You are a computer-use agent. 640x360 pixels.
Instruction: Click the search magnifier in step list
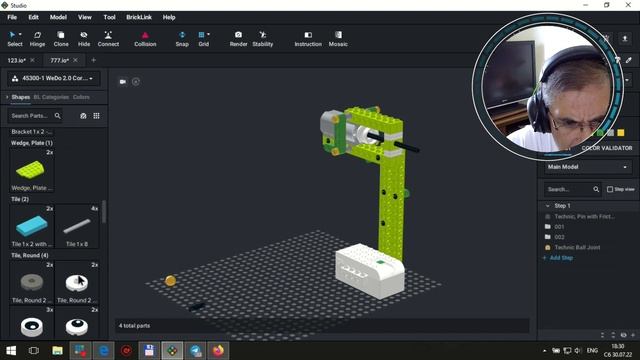click(x=596, y=189)
